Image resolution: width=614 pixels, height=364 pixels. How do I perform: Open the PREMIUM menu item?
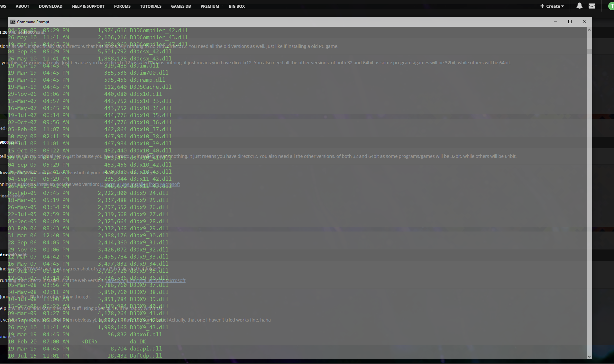pos(210,6)
